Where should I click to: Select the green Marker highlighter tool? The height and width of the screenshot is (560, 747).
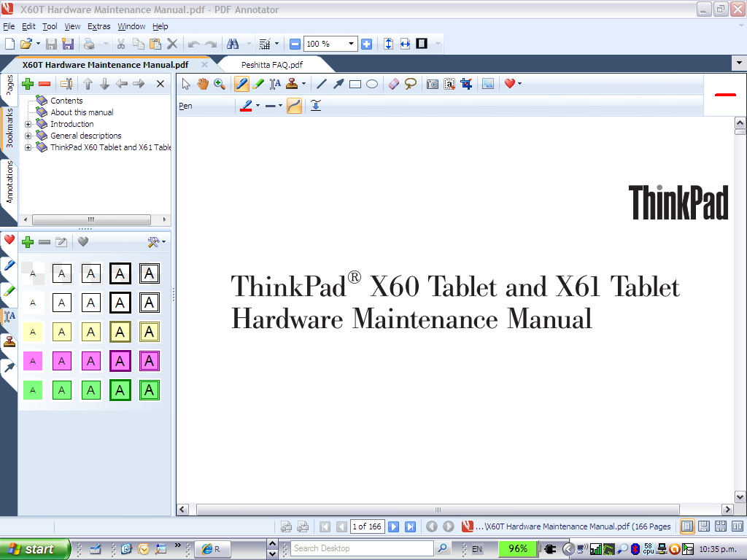[258, 85]
